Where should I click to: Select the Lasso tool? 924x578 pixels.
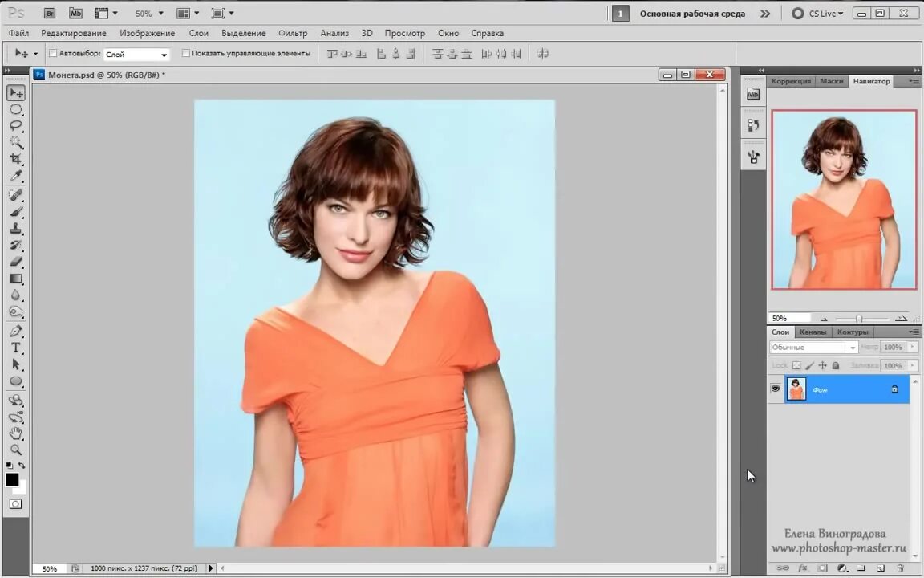(x=16, y=125)
